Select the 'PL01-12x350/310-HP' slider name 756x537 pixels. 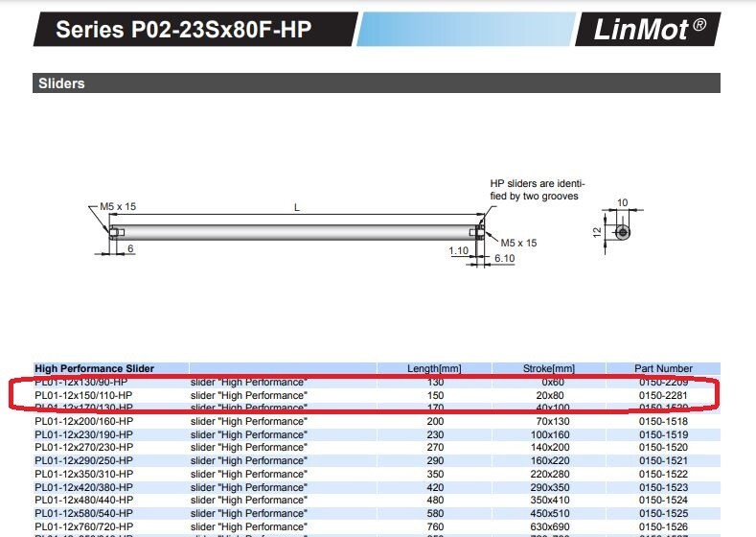click(x=84, y=475)
